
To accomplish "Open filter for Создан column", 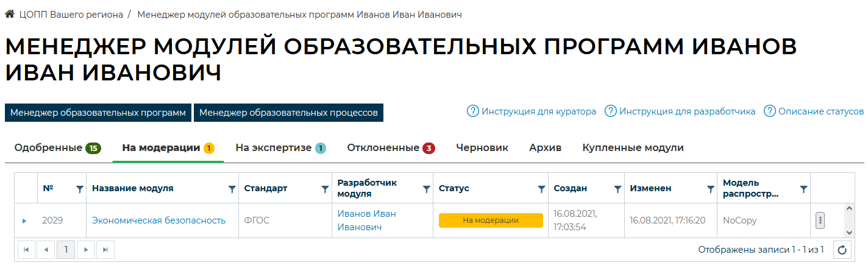I will coord(617,189).
